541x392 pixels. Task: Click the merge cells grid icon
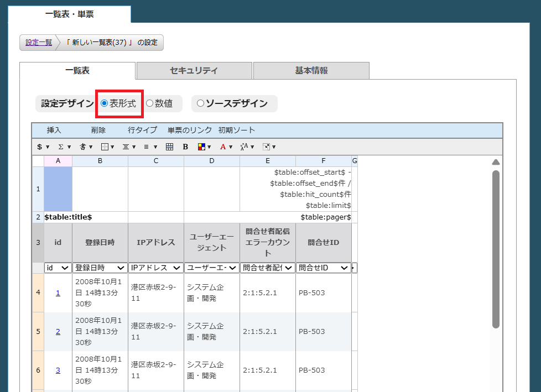coord(169,147)
